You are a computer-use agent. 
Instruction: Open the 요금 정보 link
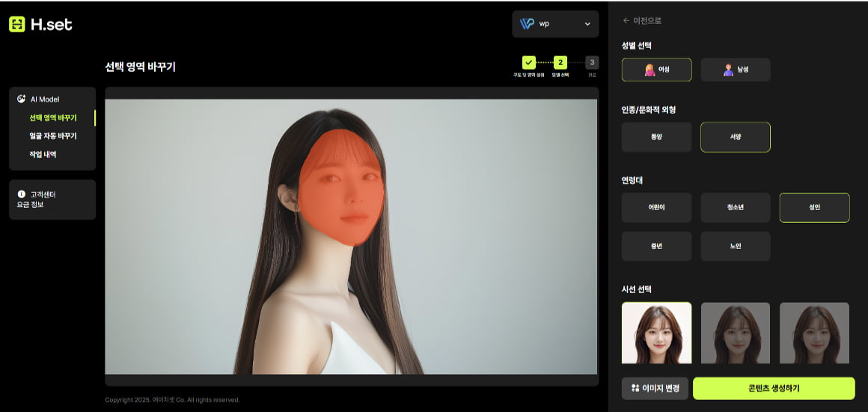coord(31,204)
